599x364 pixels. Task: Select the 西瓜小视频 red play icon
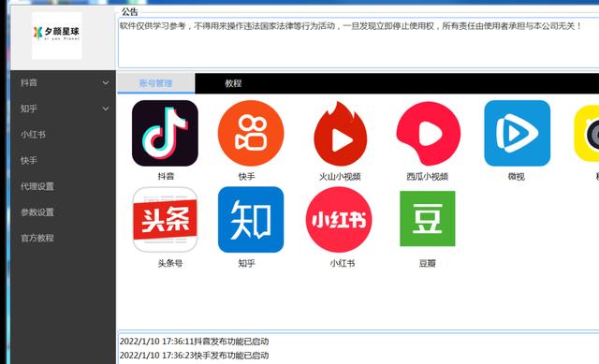point(429,133)
